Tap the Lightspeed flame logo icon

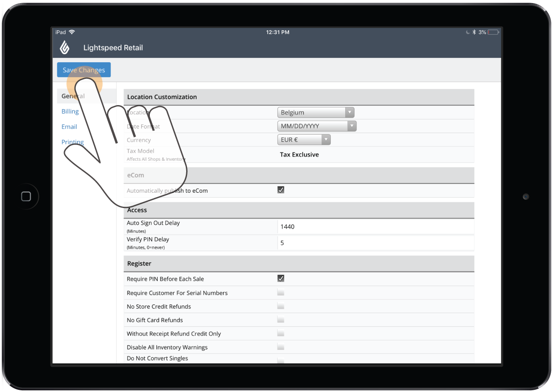tap(64, 47)
